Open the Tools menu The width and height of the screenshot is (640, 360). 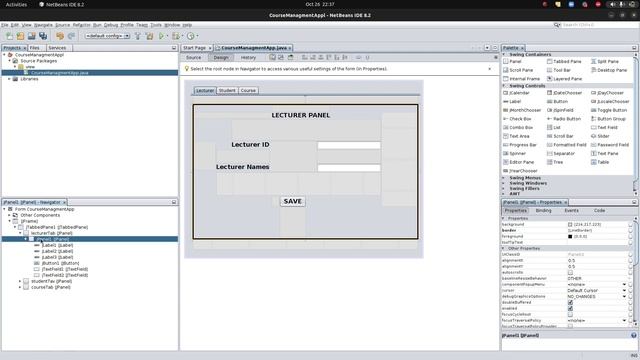(156, 25)
